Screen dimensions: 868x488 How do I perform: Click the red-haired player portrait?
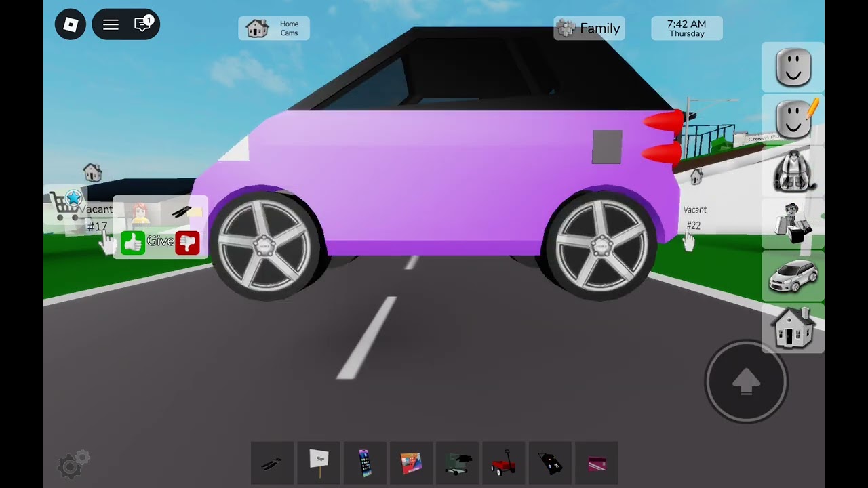[x=140, y=213]
